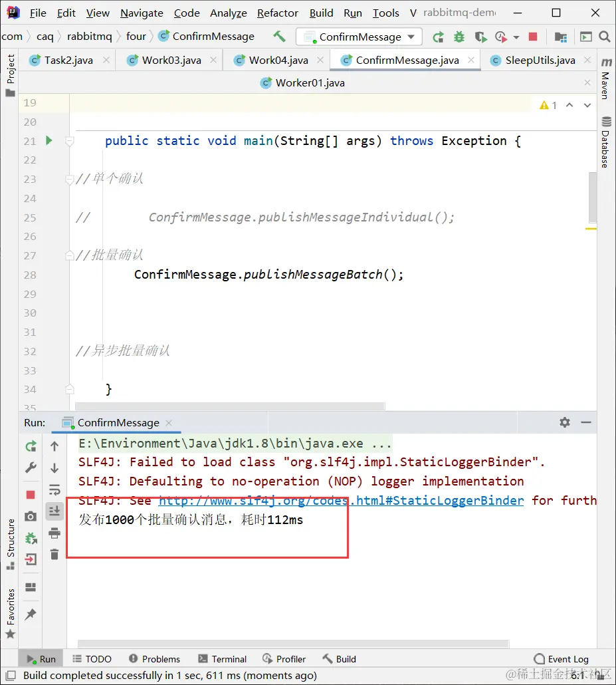The image size is (616, 685).
Task: Clear all console output trash icon
Action: (x=54, y=555)
